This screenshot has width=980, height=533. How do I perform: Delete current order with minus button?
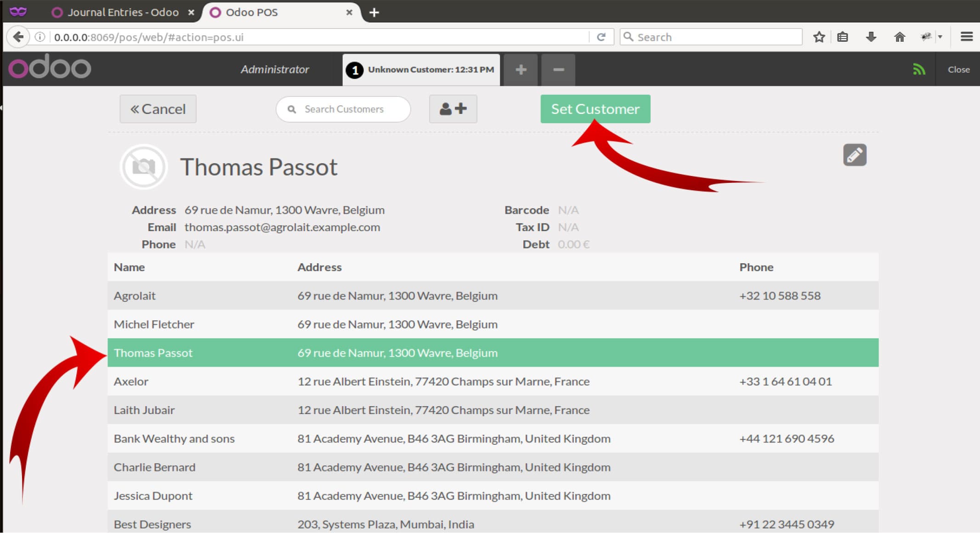[x=558, y=69]
